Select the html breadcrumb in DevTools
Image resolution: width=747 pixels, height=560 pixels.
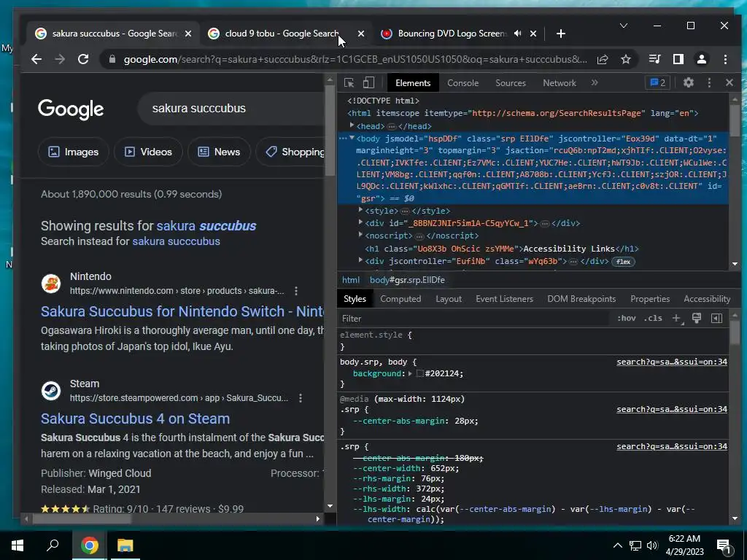[x=351, y=280]
